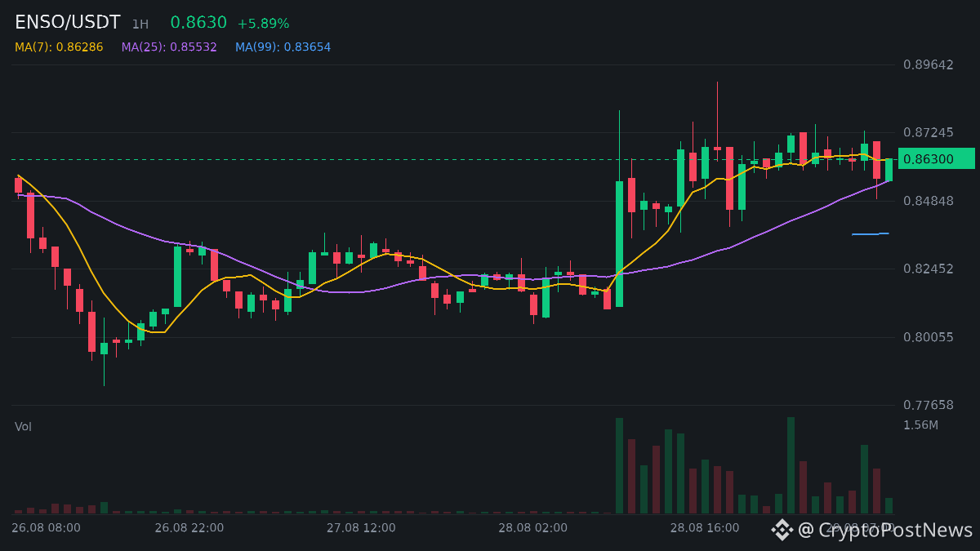This screenshot has height=551, width=980.
Task: Click the 26.08 08:00 time label
Action: pyautogui.click(x=46, y=528)
